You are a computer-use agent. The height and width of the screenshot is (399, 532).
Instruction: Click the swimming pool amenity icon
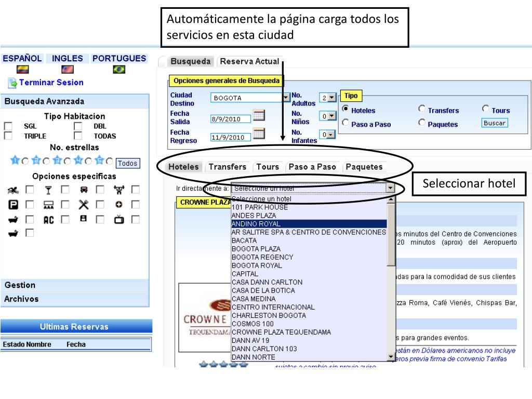(13, 190)
